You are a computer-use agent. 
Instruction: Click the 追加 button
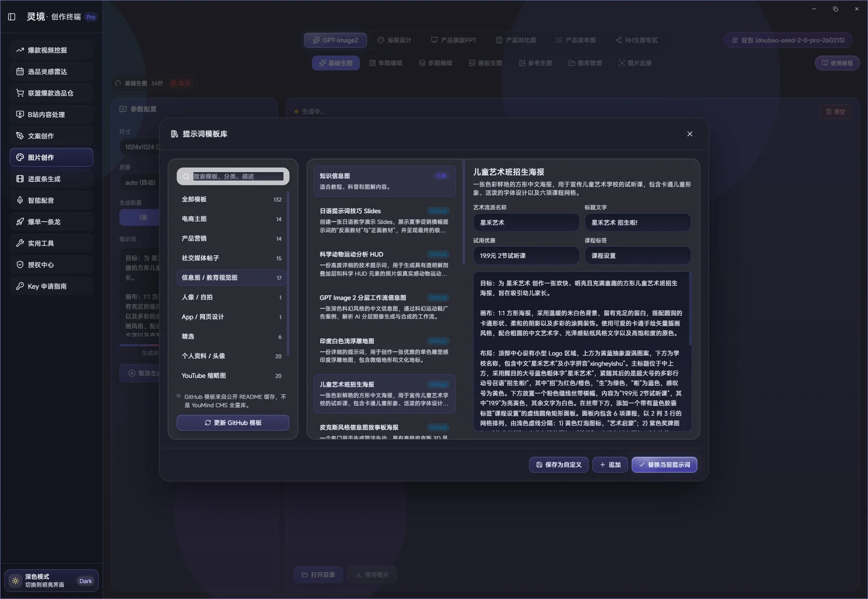pyautogui.click(x=610, y=465)
